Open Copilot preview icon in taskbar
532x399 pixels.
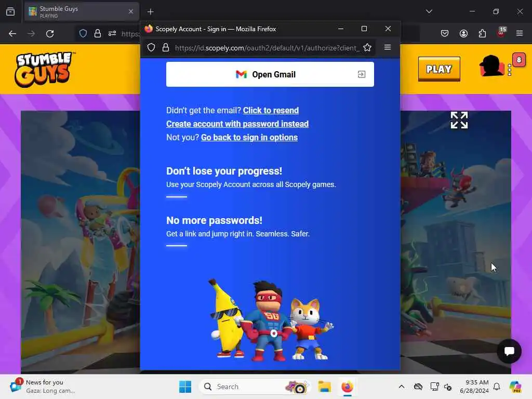click(515, 387)
